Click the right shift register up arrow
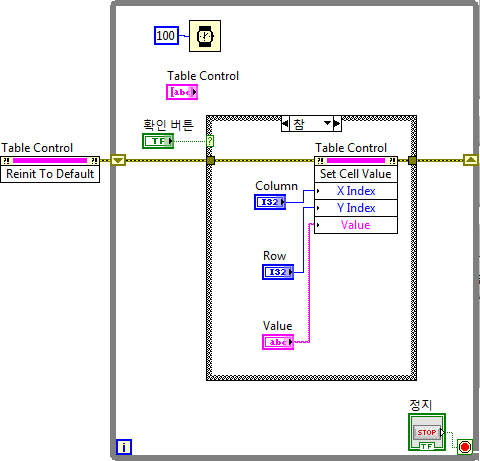Viewport: 480px width, 461px height. pos(470,160)
